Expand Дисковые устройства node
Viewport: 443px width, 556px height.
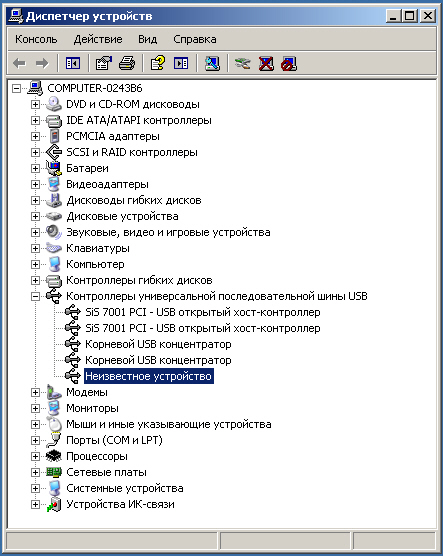point(35,216)
